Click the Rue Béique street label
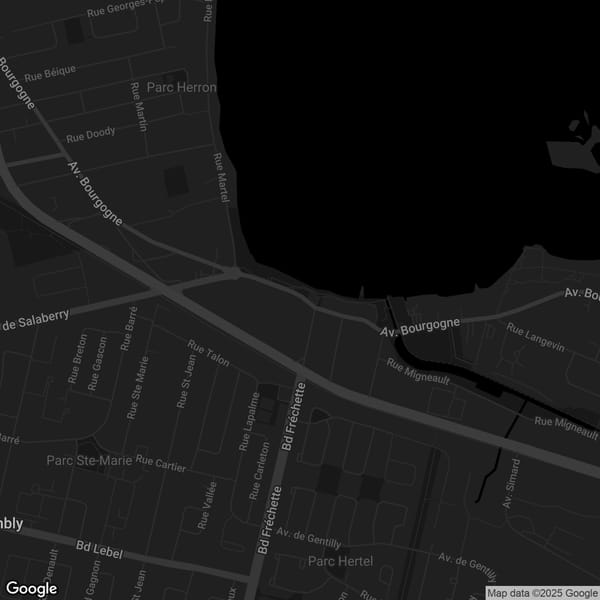This screenshot has height=600, width=600. 49,74
